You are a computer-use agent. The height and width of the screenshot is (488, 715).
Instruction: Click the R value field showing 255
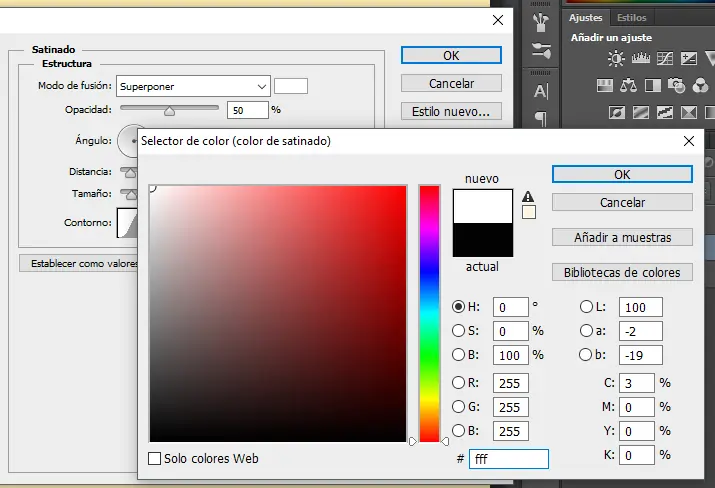click(510, 383)
